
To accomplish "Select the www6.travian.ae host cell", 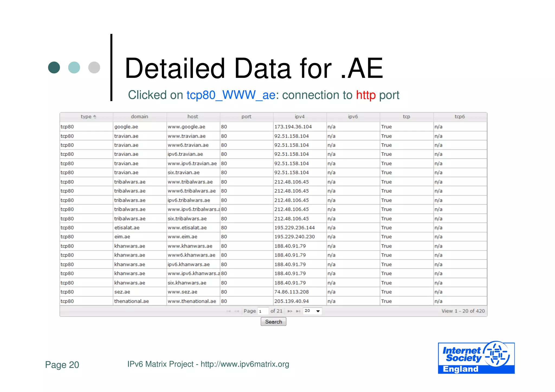I will [x=193, y=145].
